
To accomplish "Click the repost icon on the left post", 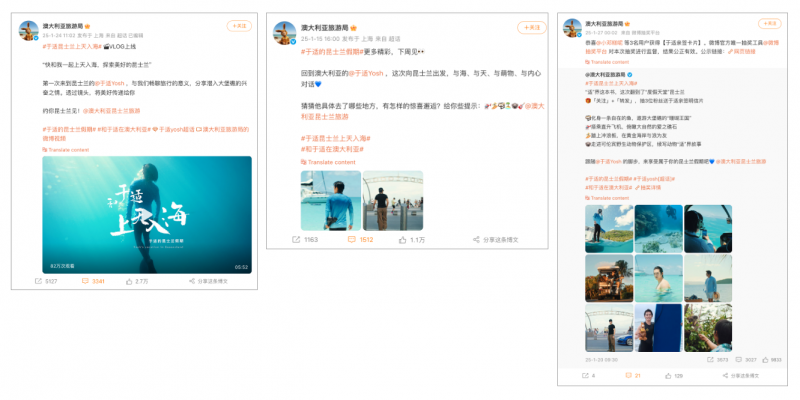I will coord(41,281).
